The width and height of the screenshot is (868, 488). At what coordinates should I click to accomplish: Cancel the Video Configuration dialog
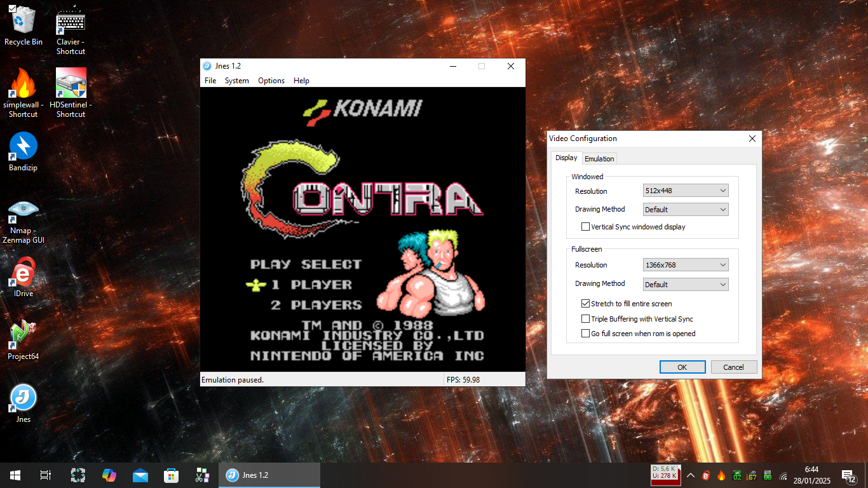coord(733,367)
